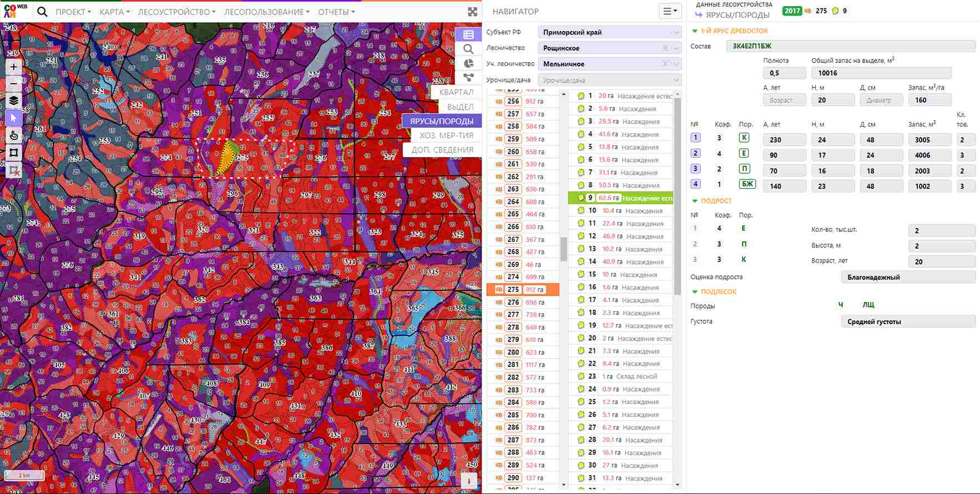Select quarter 264 with 608 га
This screenshot has width=980, height=494.
(523, 202)
